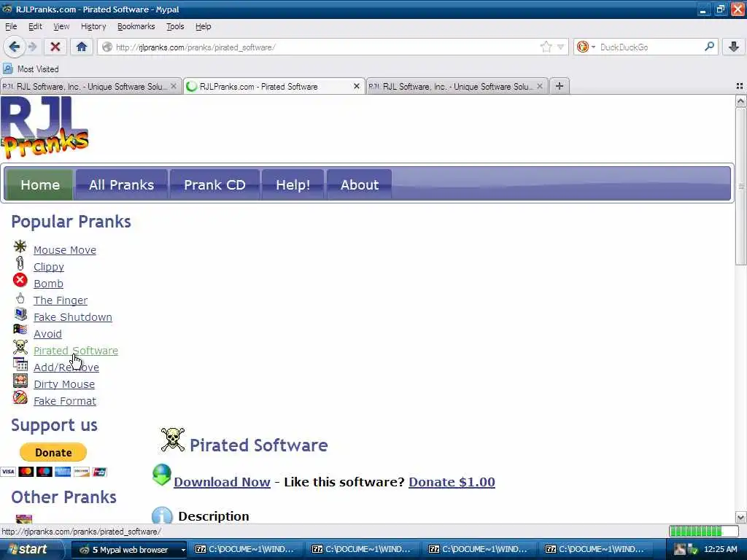Stop page loading with the red X
The image size is (747, 560).
(55, 47)
